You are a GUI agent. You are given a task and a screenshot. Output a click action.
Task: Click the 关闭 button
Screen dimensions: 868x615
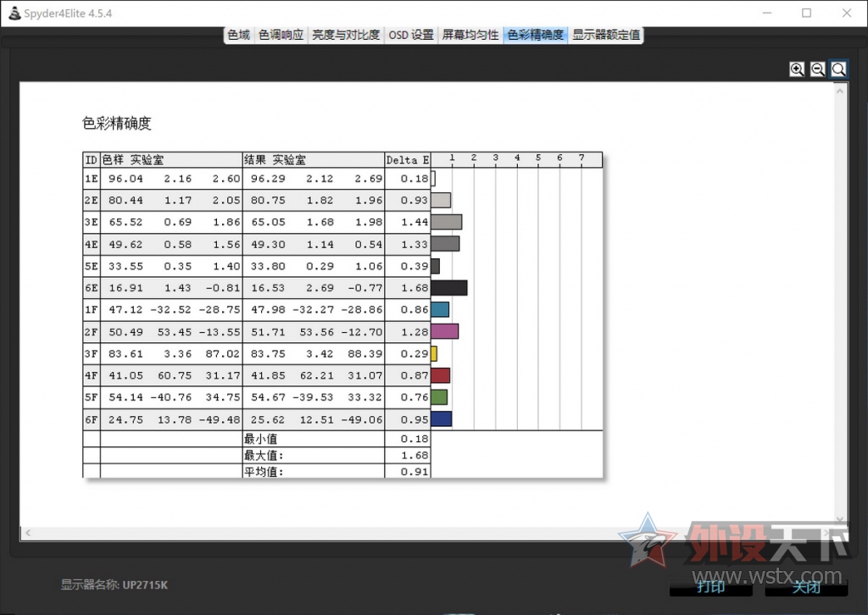[x=806, y=587]
